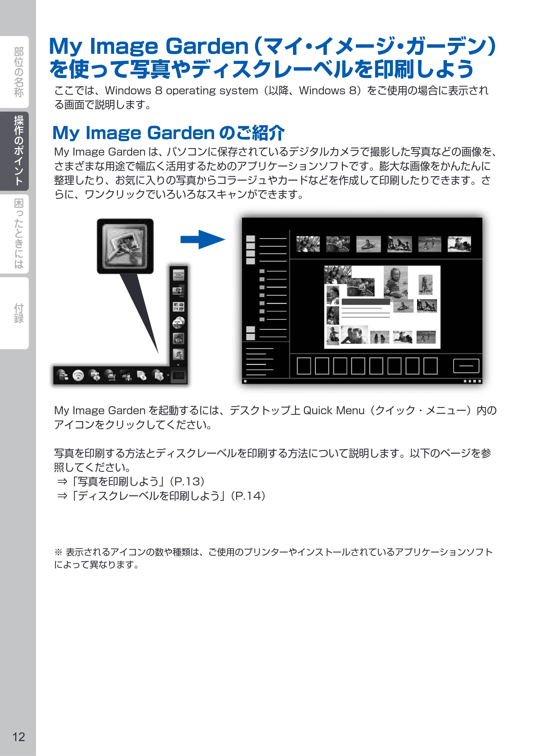
Task: Choose the group-playing-on-sand thumbnail in the top strip
Action: pyautogui.click(x=399, y=244)
